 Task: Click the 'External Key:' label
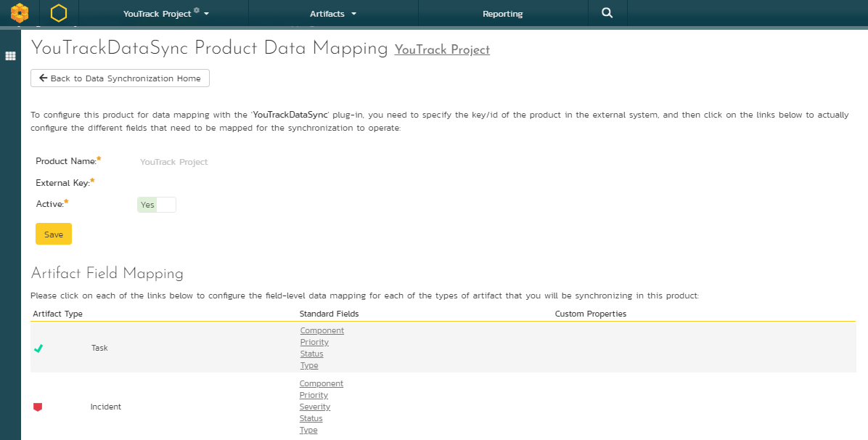click(x=62, y=182)
